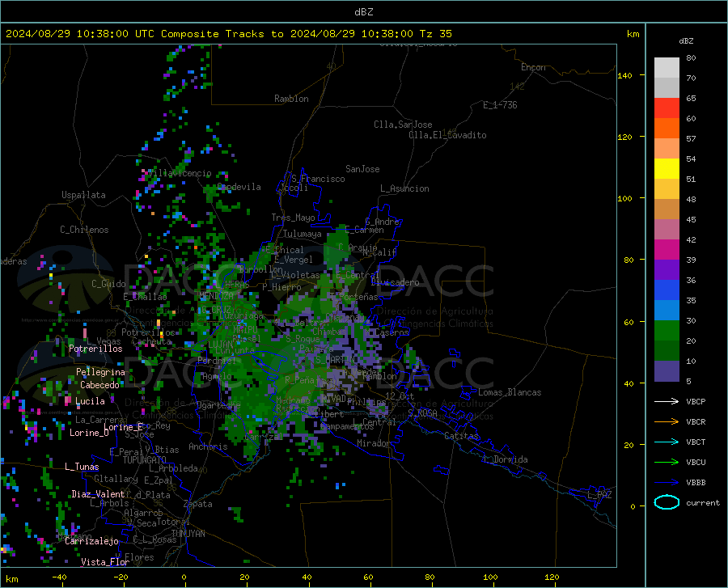This screenshot has width=728, height=588.
Task: Click the Catitas map label
Action: tap(462, 436)
